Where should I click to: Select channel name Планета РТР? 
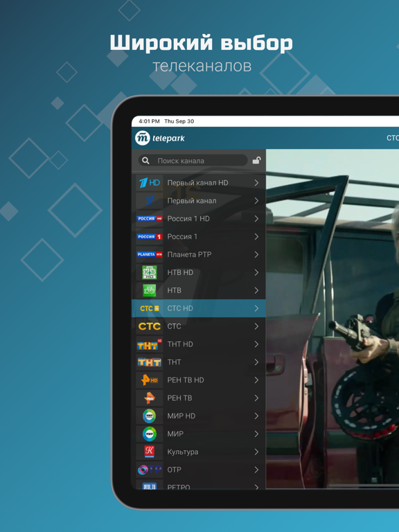[189, 254]
